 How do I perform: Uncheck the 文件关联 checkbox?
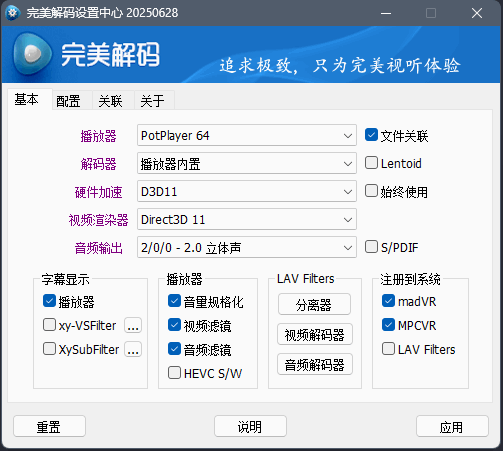pos(371,135)
